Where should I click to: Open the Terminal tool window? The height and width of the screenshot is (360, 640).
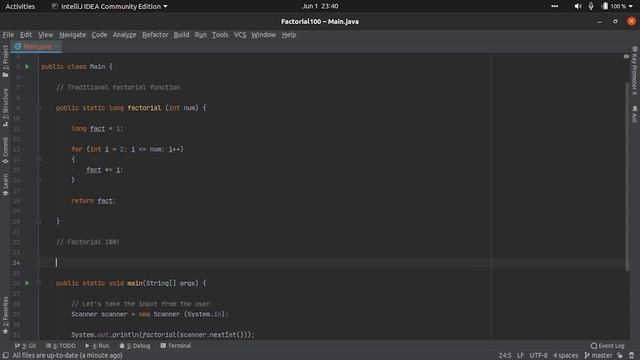pos(176,346)
